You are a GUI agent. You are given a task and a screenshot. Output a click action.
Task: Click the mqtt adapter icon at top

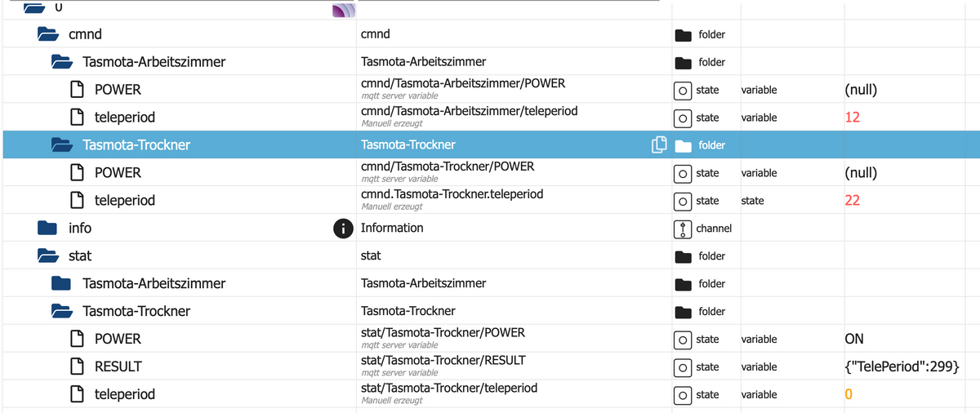click(342, 10)
